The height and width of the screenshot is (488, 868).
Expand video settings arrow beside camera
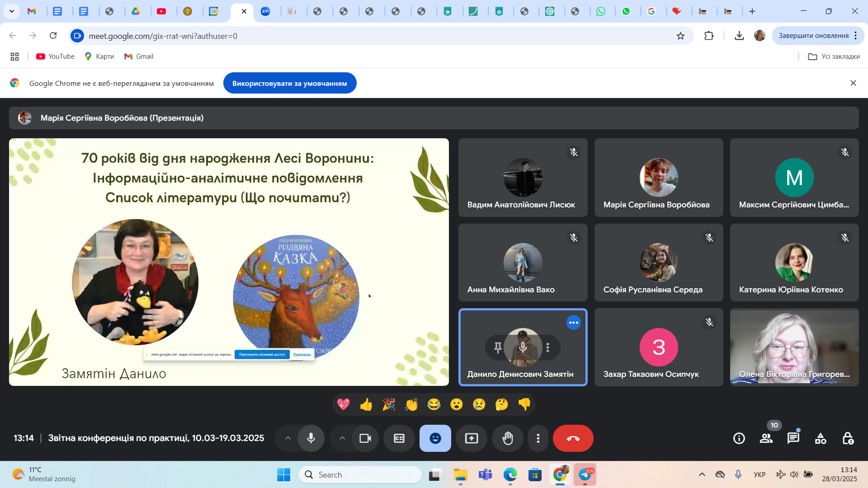click(342, 438)
